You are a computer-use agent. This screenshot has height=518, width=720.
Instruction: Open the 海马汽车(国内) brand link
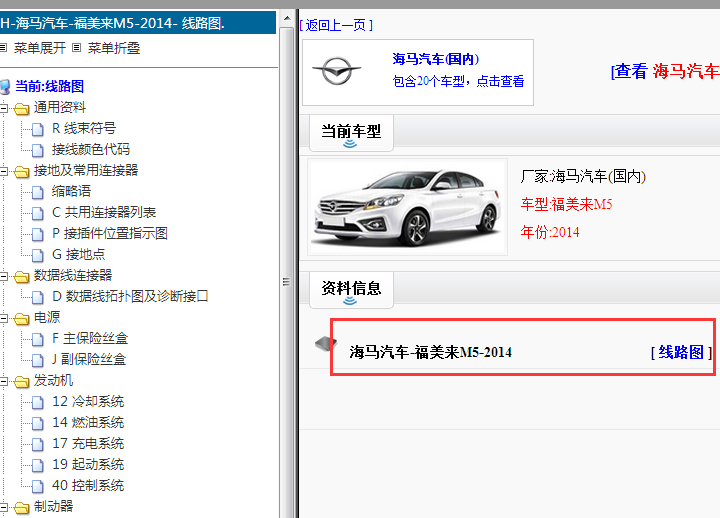(x=436, y=59)
